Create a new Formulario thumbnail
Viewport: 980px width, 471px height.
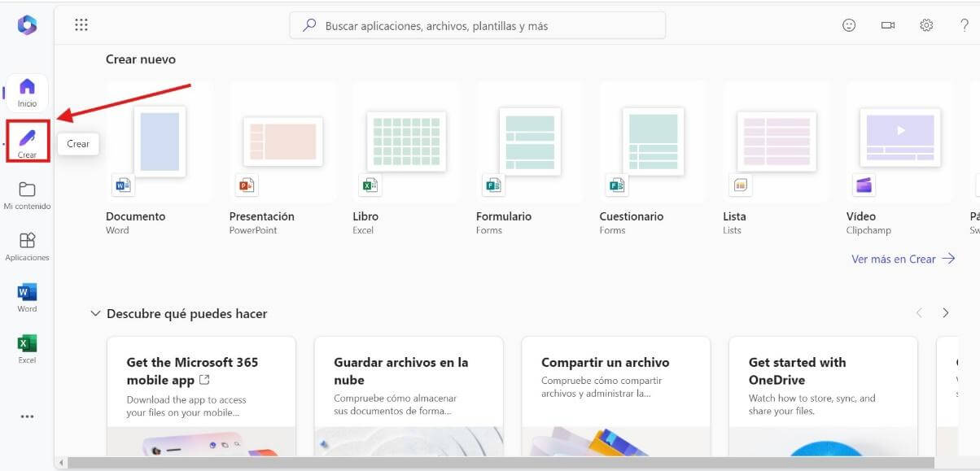click(529, 142)
